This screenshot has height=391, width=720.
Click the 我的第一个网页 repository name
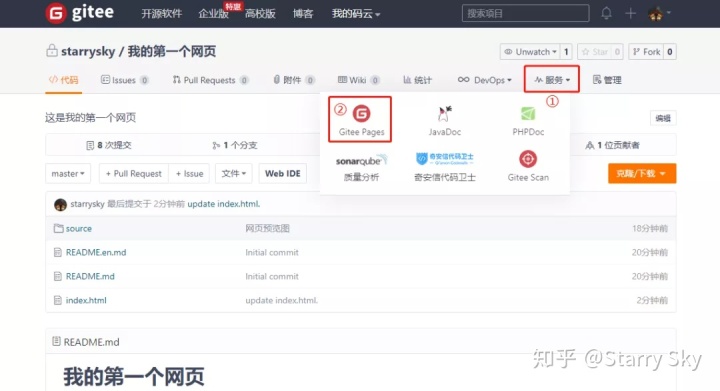(172, 51)
